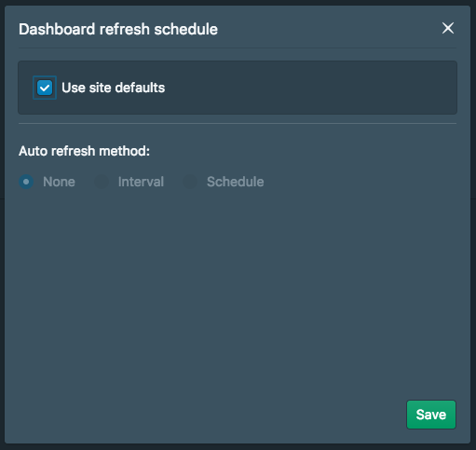Click the white checkmark icon
Viewport: 476px width, 450px height.
(x=45, y=88)
